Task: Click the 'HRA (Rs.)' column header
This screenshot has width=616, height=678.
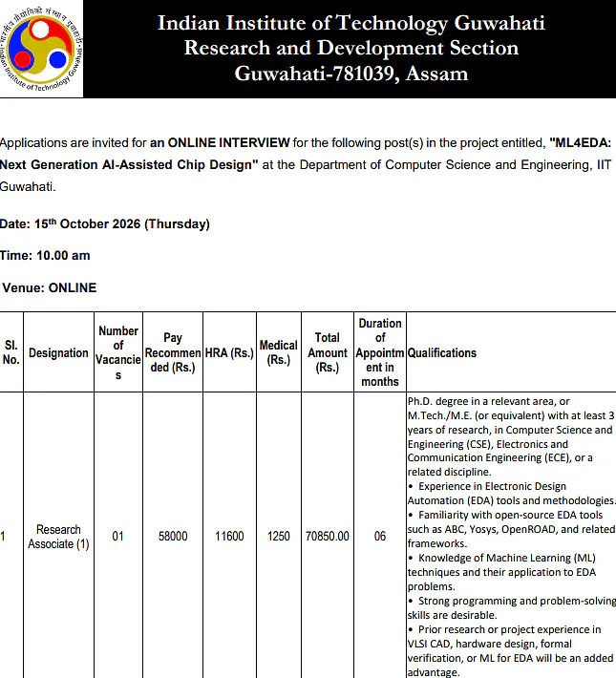Action: [229, 352]
